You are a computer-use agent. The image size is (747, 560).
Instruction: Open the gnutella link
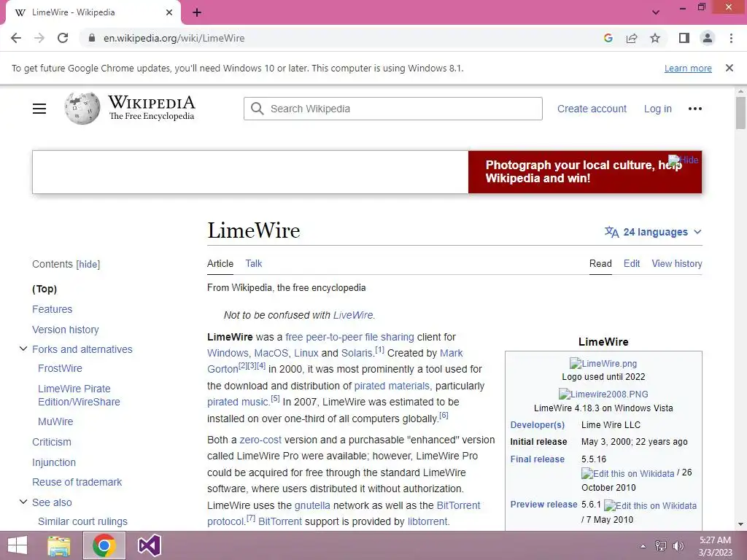pos(312,505)
